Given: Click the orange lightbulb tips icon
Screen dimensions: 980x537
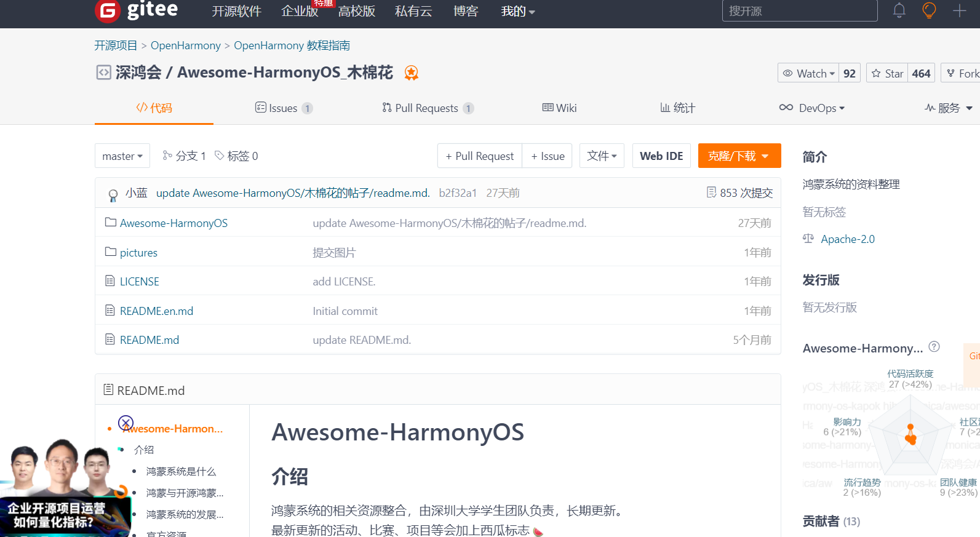Looking at the screenshot, I should tap(929, 10).
